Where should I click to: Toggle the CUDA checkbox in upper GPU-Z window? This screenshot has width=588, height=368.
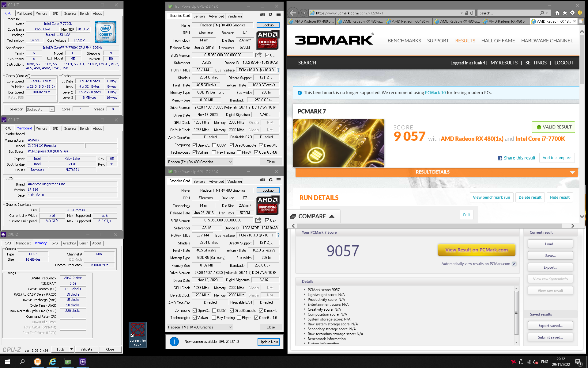point(214,145)
